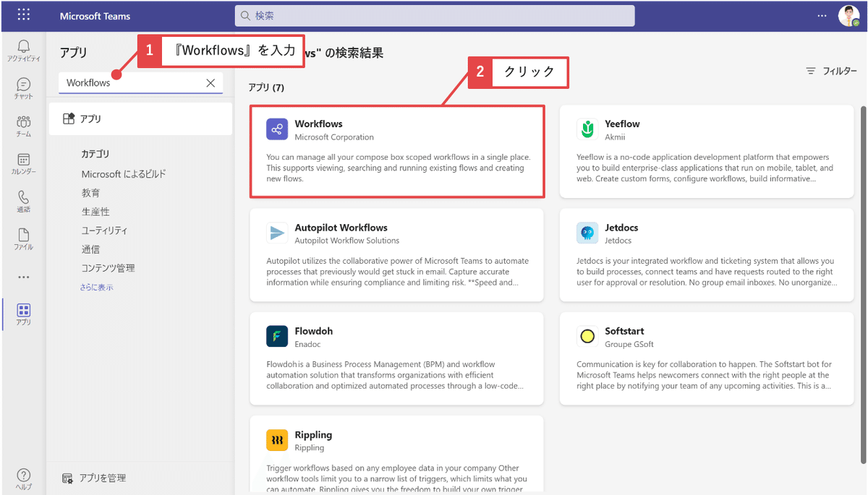868x495 pixels.
Task: Expand categories with さらに表示 link
Action: coord(96,287)
